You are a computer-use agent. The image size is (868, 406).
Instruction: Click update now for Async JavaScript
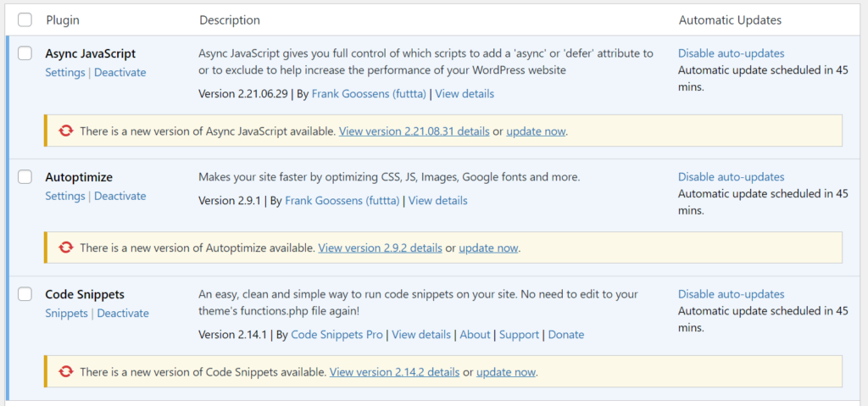536,131
